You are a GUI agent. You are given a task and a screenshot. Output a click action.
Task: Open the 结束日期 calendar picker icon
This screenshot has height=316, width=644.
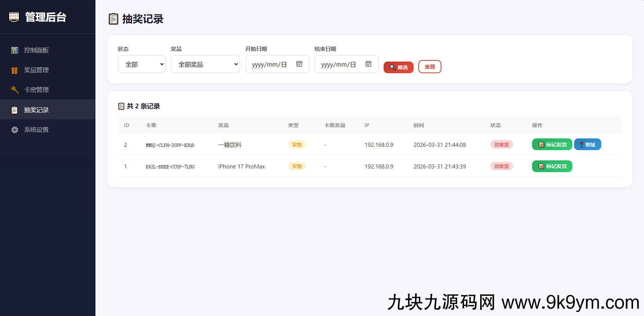pos(368,64)
